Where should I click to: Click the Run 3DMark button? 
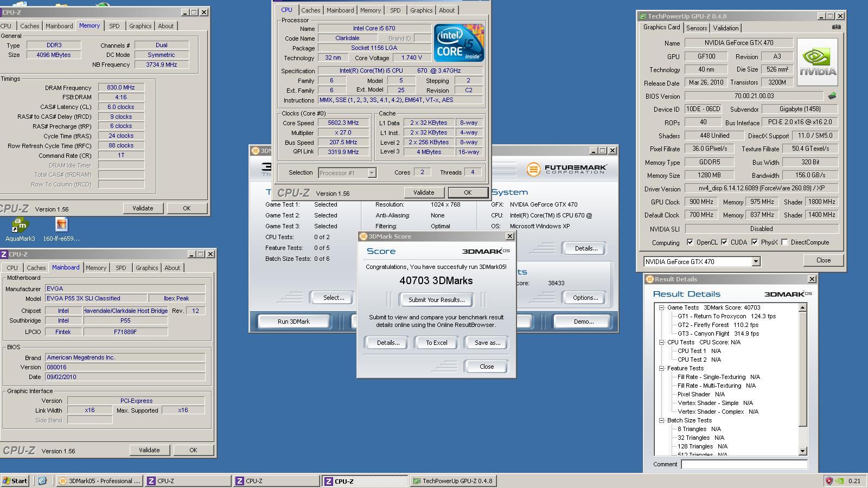coord(293,322)
